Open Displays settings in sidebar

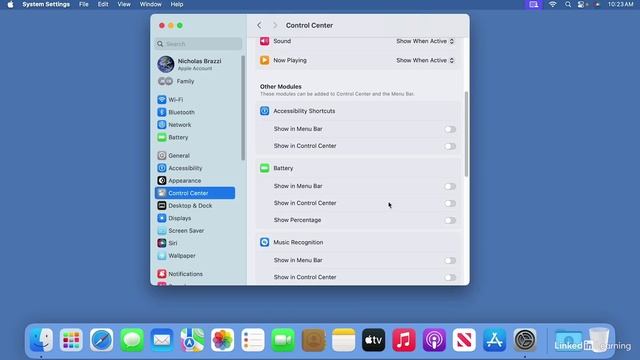coord(195,218)
